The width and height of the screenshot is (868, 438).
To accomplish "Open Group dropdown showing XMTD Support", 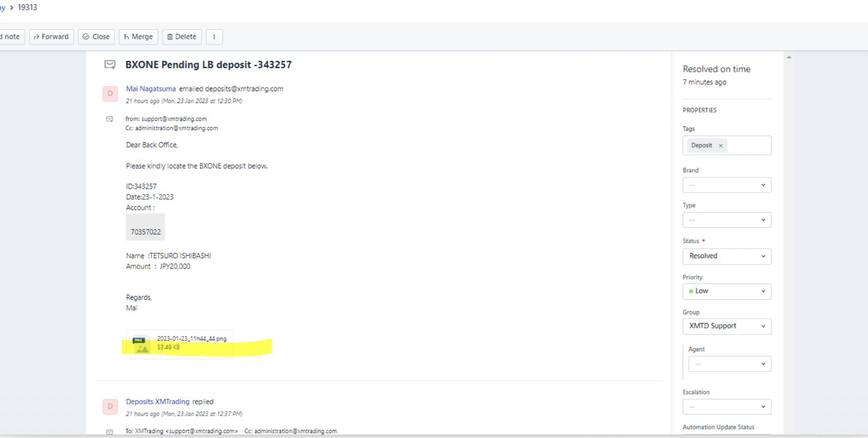I will [727, 326].
